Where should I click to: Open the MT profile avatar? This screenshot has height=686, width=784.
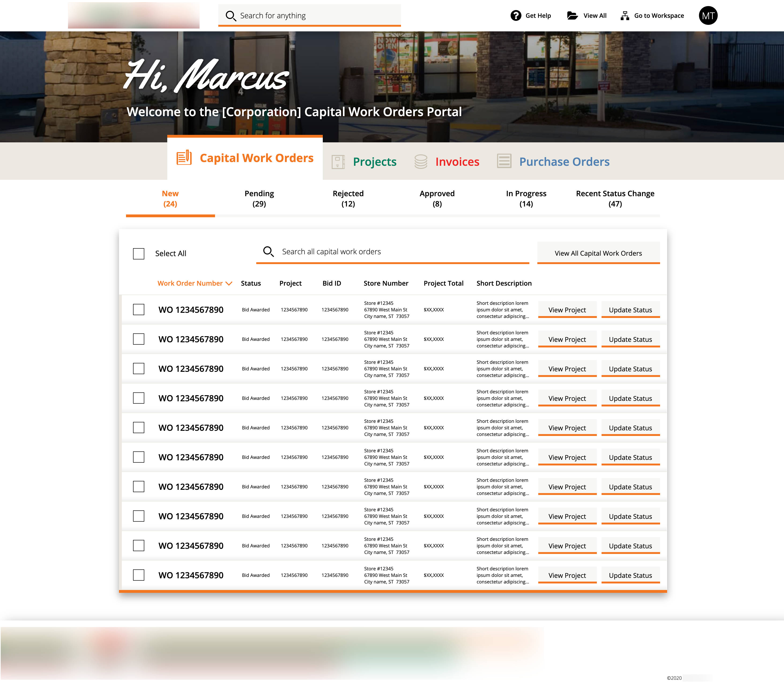(x=708, y=15)
